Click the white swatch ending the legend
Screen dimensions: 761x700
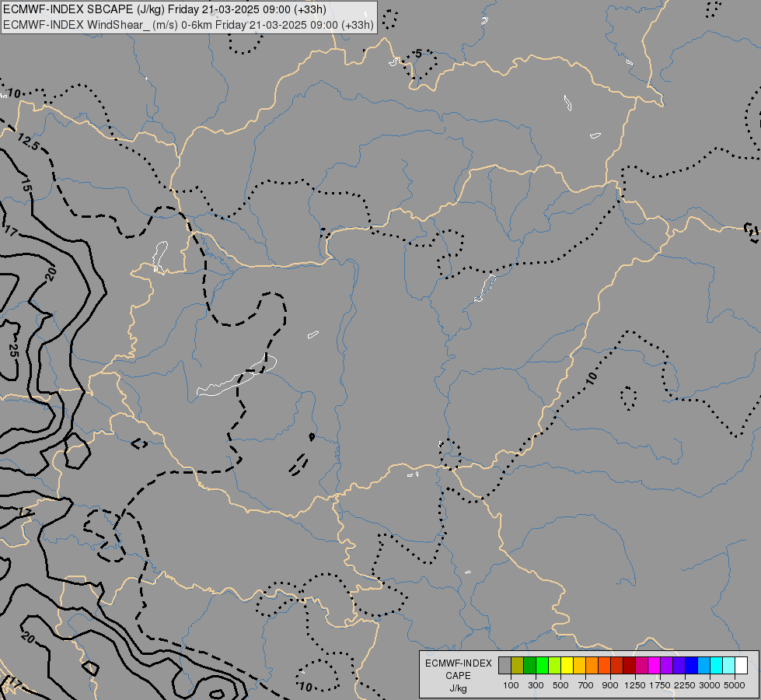[x=741, y=666]
